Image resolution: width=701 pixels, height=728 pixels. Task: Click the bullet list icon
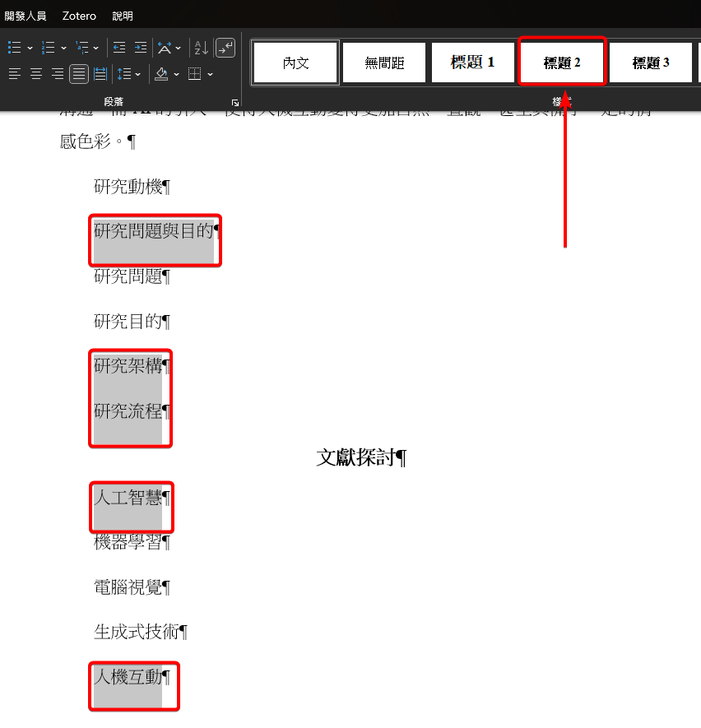point(14,48)
